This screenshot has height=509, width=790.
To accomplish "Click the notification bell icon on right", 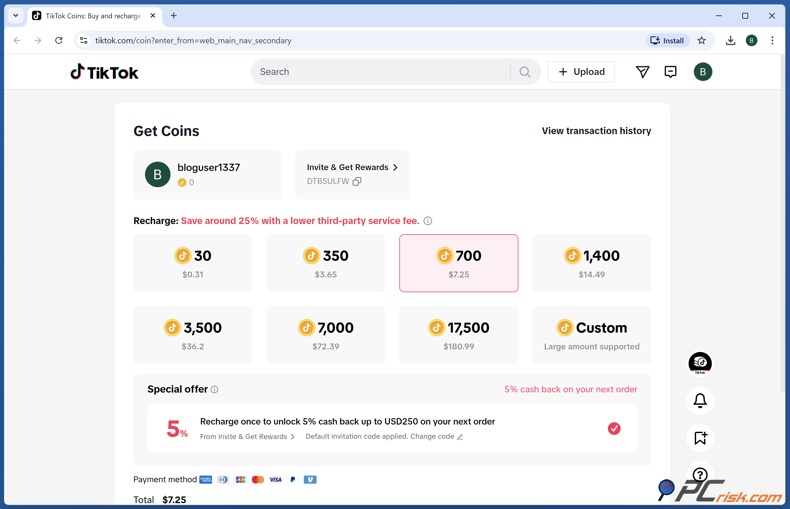I will pyautogui.click(x=700, y=400).
